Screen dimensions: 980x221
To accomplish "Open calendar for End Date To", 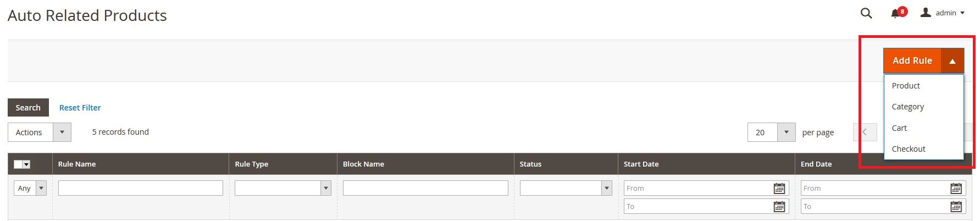I will click(x=956, y=207).
